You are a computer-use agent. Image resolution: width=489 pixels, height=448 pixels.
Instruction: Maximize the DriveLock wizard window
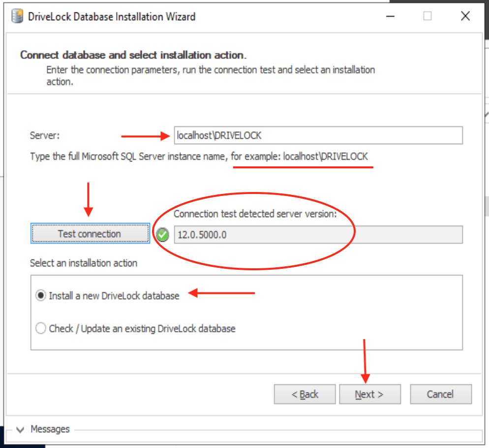coord(428,16)
